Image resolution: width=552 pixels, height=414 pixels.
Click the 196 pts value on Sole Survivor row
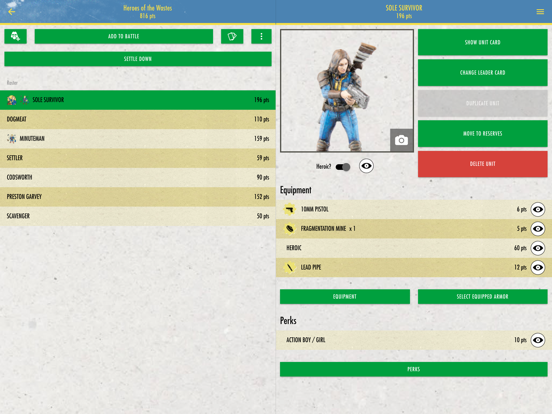262,100
